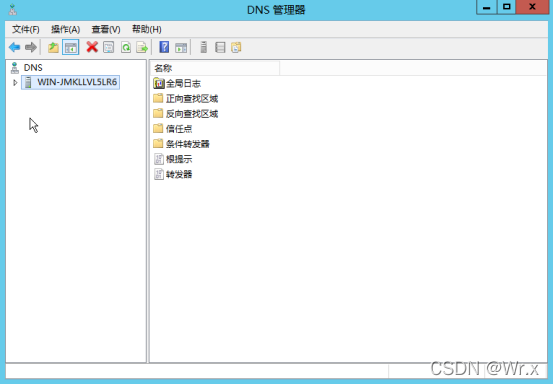Select the DNS root tree node
This screenshot has height=385, width=554.
[x=33, y=67]
